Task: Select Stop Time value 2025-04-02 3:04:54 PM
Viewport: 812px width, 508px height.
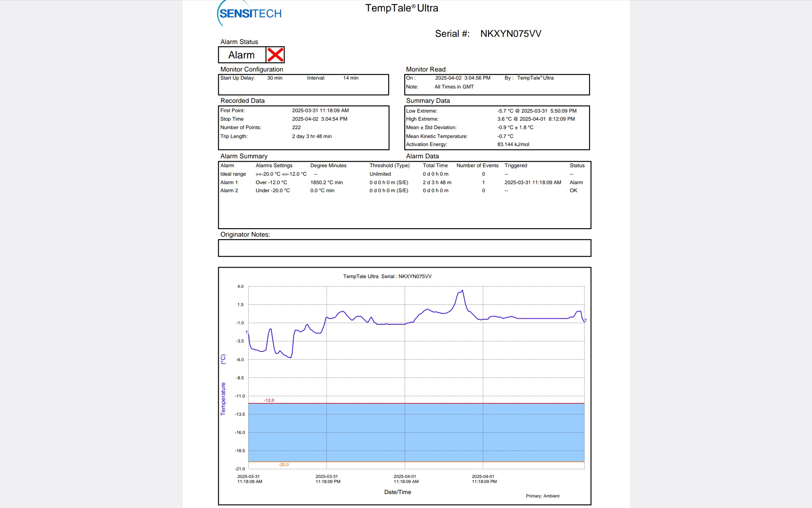Action: pos(319,119)
